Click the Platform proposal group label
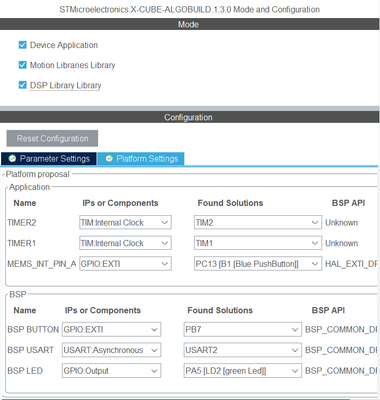The height and width of the screenshot is (400, 380). pos(38,174)
